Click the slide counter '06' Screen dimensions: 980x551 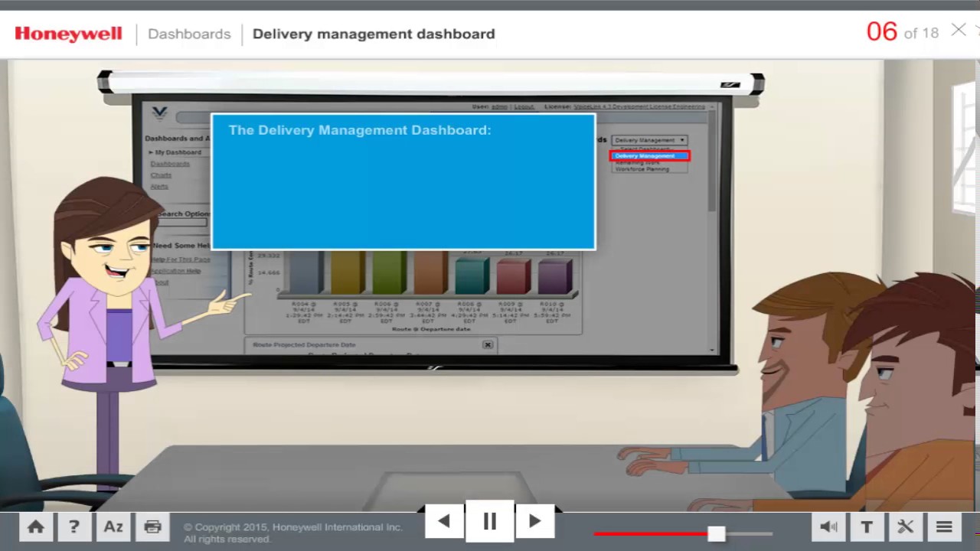(x=881, y=31)
